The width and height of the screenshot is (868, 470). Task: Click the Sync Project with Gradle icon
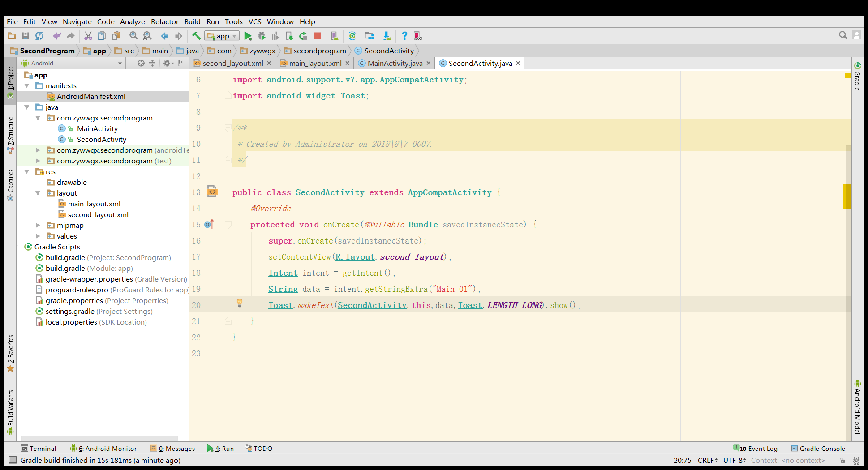tap(352, 36)
